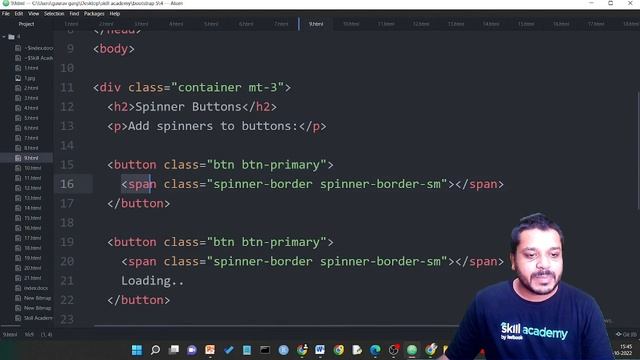
Task: Open the Find menu
Action: pyautogui.click(x=74, y=13)
